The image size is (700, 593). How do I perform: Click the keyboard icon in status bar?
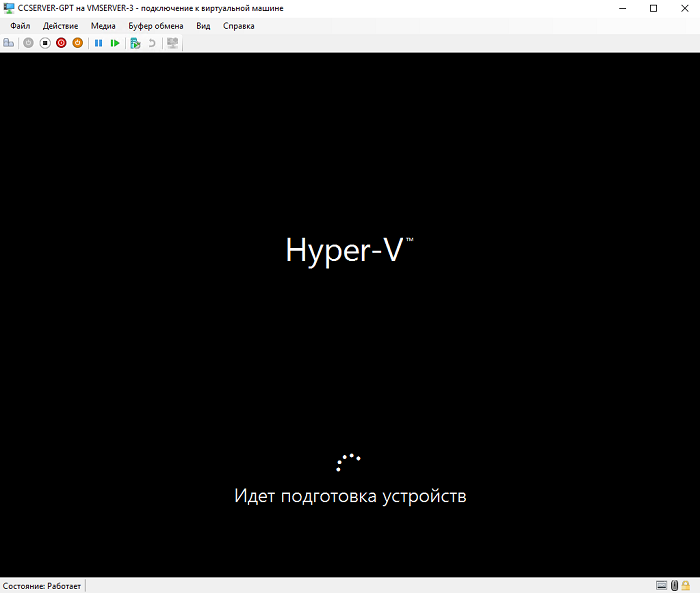coord(662,585)
